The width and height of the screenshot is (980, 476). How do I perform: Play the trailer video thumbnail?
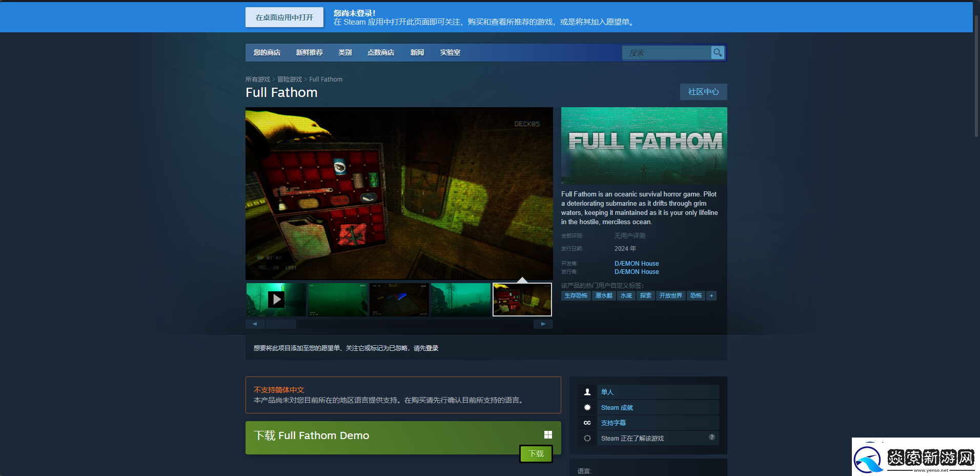pyautogui.click(x=276, y=300)
